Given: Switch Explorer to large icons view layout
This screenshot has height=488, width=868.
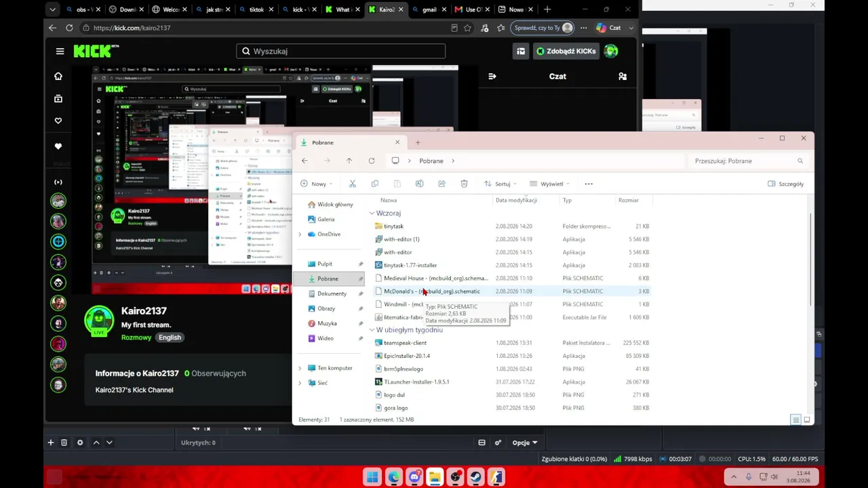Looking at the screenshot, I should tap(807, 420).
